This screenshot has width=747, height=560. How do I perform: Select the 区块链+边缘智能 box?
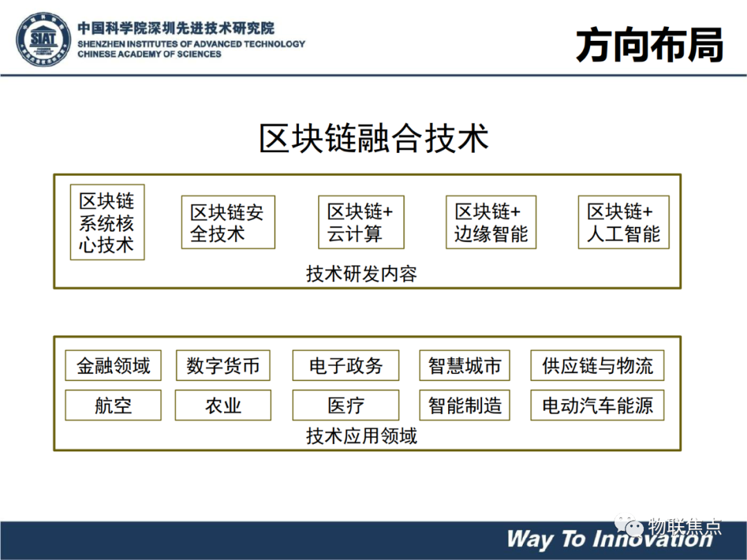[491, 223]
